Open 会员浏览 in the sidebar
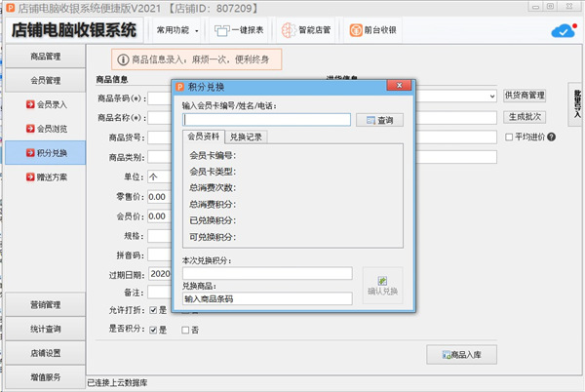The image size is (585, 392). pos(47,128)
